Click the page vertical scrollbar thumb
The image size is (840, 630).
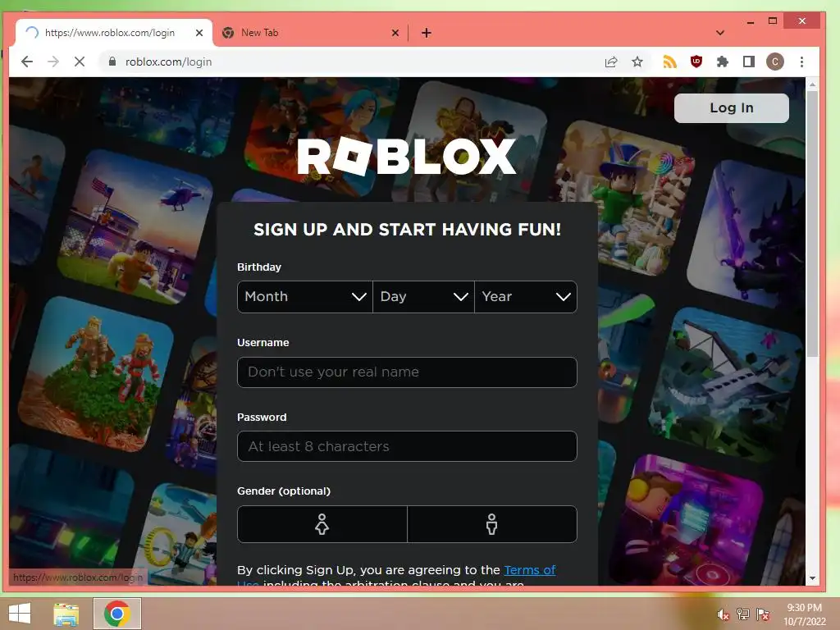pyautogui.click(x=812, y=223)
